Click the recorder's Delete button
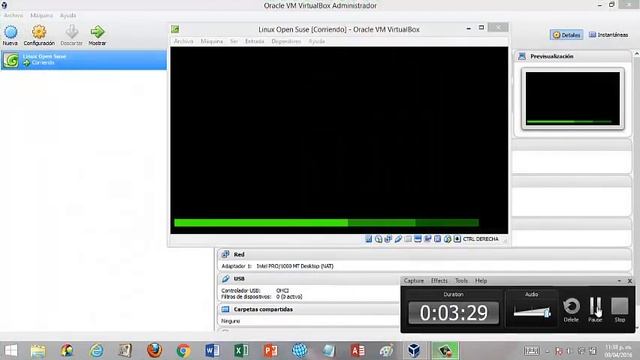The image size is (640, 360). [571, 310]
